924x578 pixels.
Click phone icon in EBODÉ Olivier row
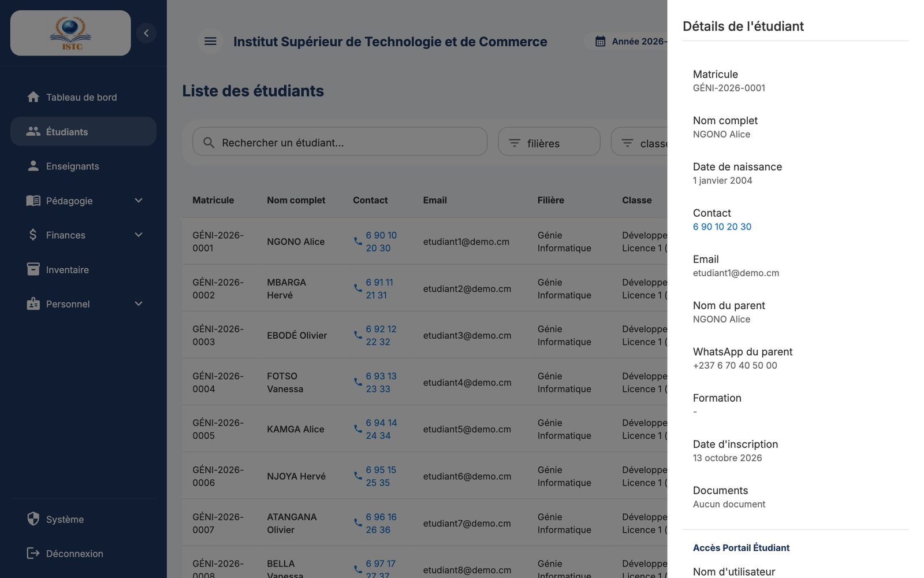click(x=358, y=335)
